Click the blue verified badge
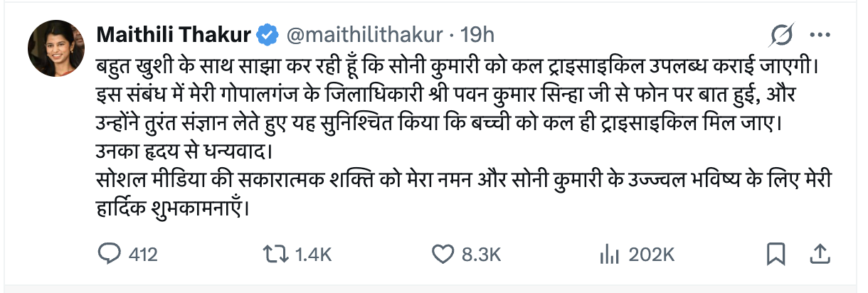The image size is (868, 293). pyautogui.click(x=265, y=33)
